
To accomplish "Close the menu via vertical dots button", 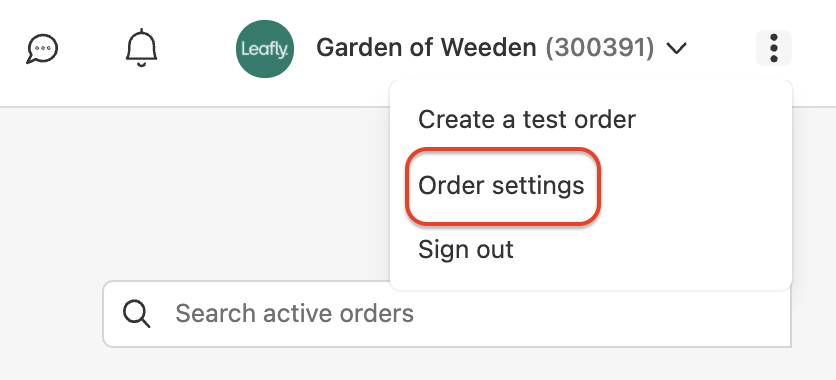I will pos(774,48).
